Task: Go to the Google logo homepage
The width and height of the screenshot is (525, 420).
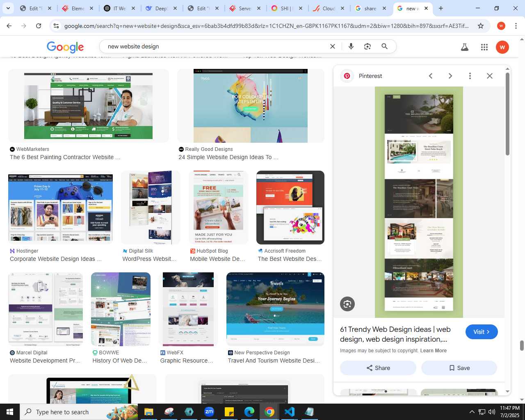Action: [65, 47]
